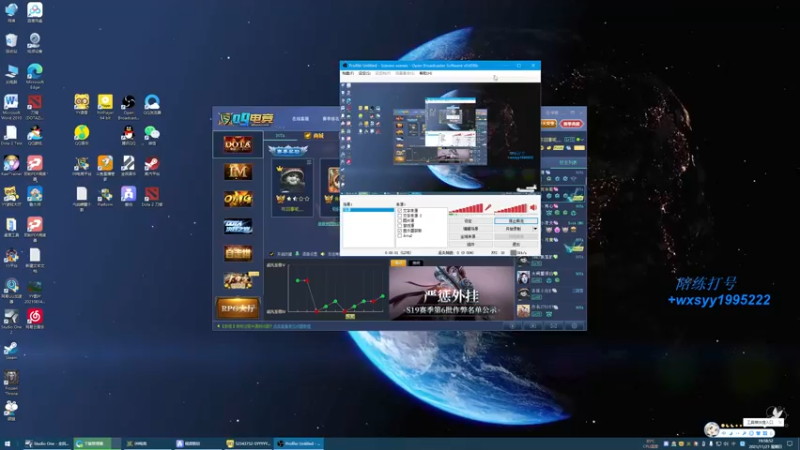800x450 pixels.
Task: Switch to the 商城 tab in 09 platform
Action: (314, 136)
